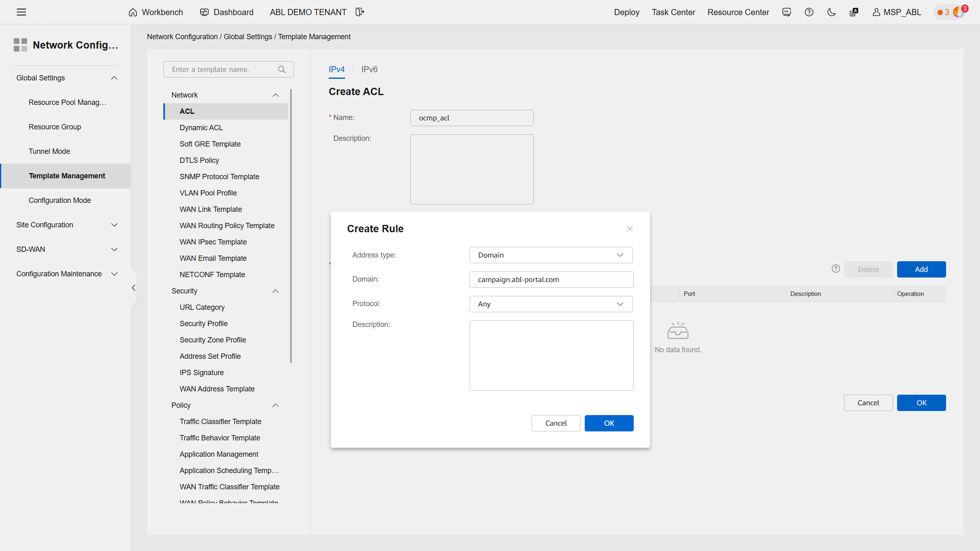Open the hamburger main menu

(x=21, y=12)
